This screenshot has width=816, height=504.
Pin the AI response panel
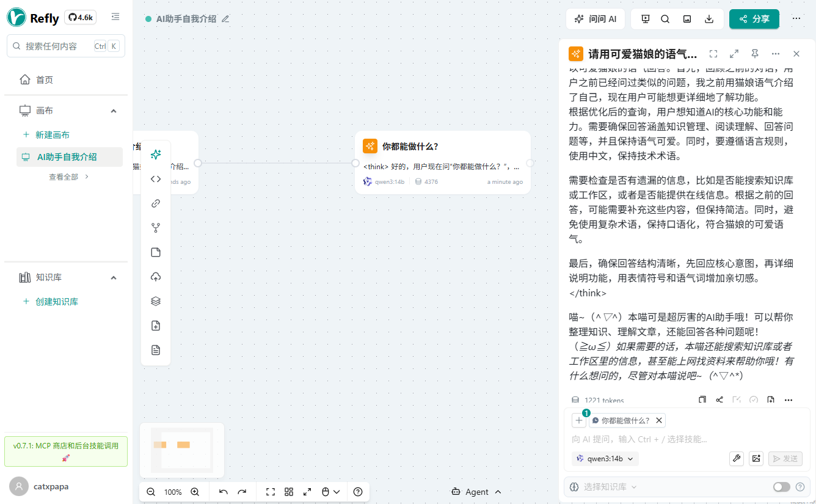pos(755,54)
